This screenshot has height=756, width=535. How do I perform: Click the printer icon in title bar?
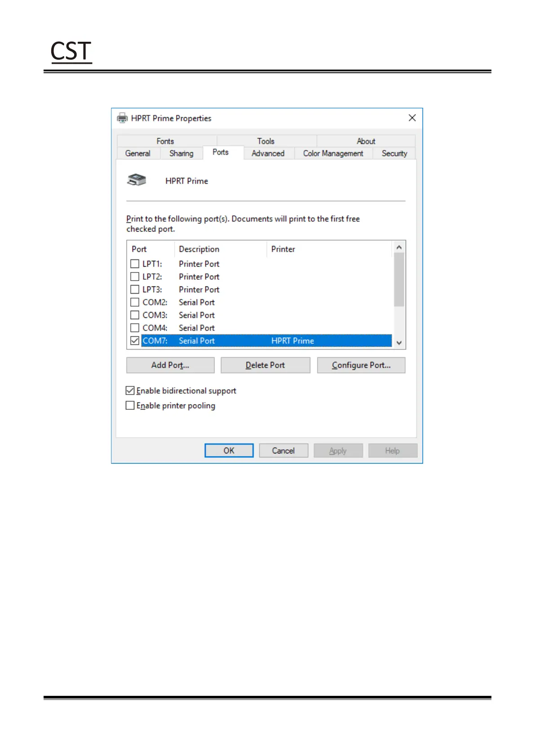click(x=122, y=118)
